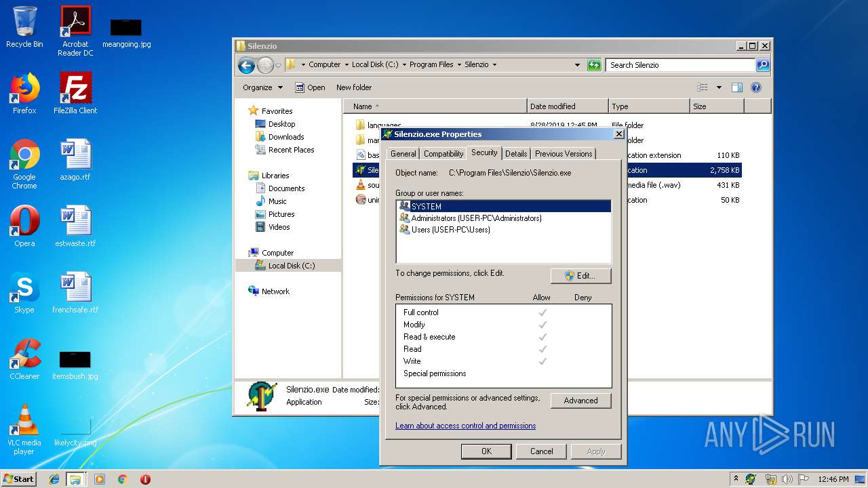
Task: Open VLC media player shortcut
Action: tap(24, 430)
